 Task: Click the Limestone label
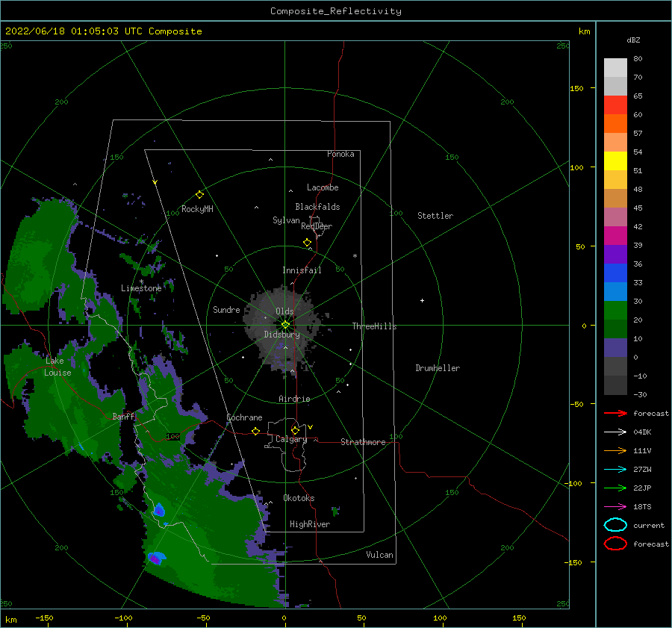pyautogui.click(x=141, y=288)
